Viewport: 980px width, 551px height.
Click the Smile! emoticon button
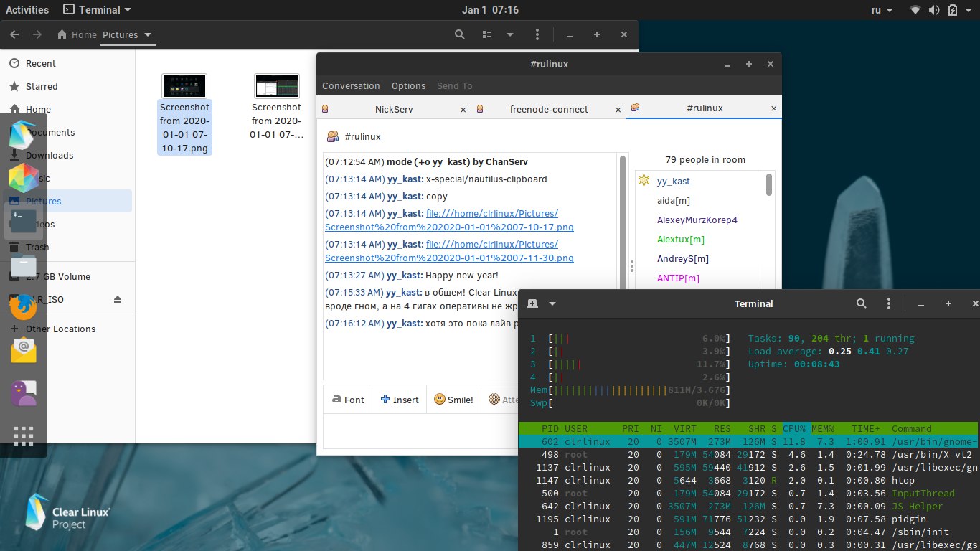click(453, 400)
